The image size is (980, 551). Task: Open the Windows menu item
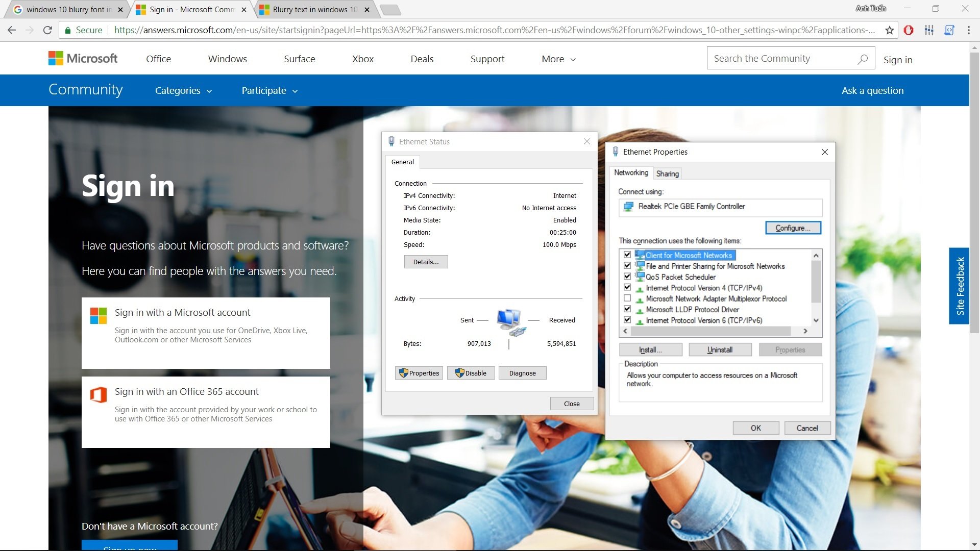pyautogui.click(x=227, y=59)
